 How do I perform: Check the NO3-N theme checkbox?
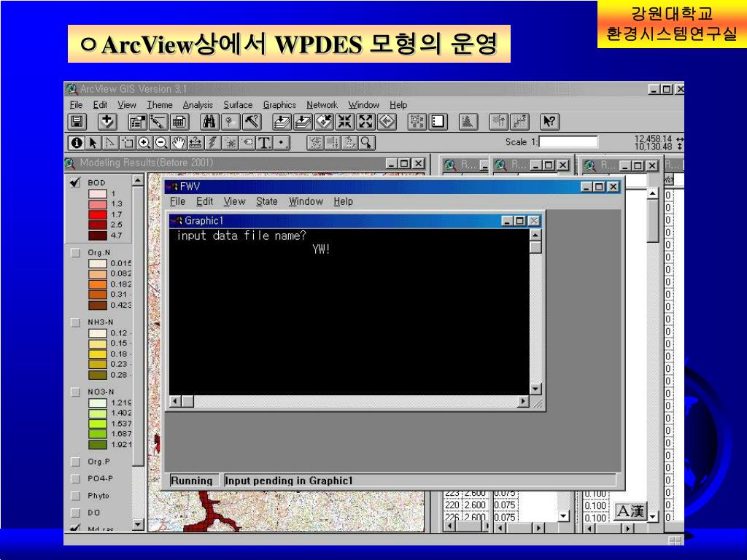tap(75, 392)
